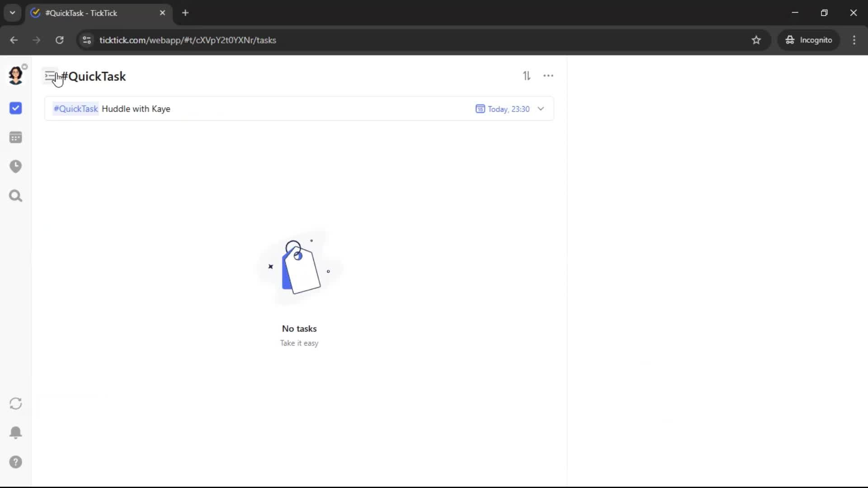The width and height of the screenshot is (868, 488).
Task: Expand the task options chevron dropdown
Action: click(541, 109)
